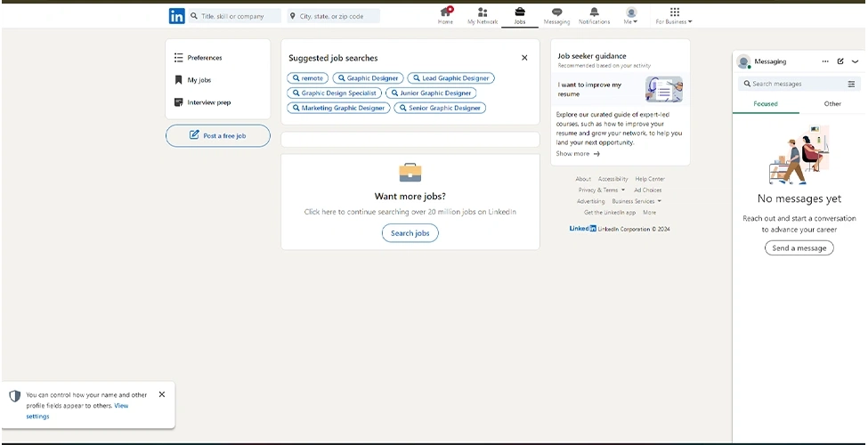Switch to Other messages tab
The width and height of the screenshot is (868, 445).
point(832,103)
